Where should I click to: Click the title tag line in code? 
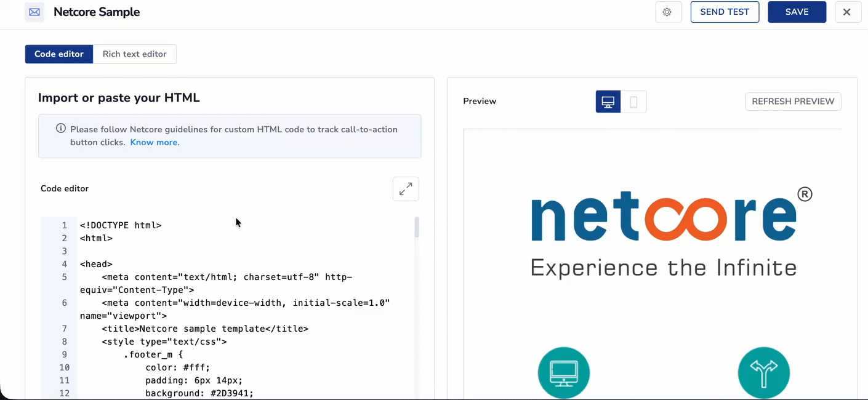click(205, 329)
